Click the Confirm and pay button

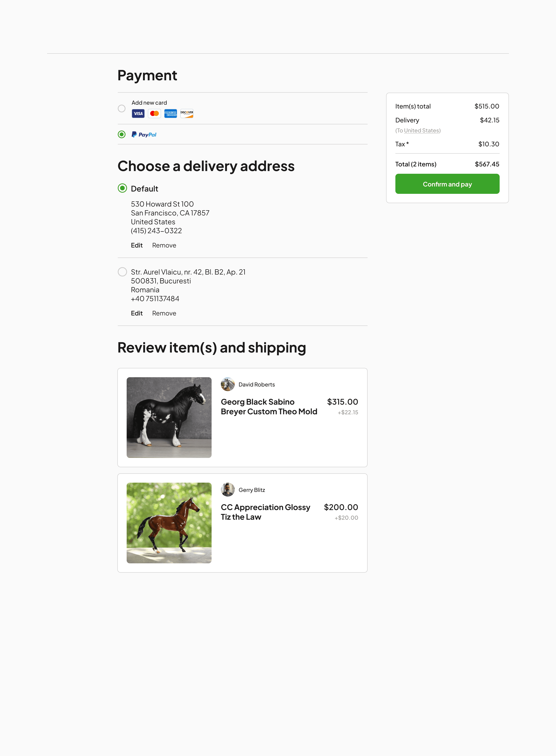447,184
